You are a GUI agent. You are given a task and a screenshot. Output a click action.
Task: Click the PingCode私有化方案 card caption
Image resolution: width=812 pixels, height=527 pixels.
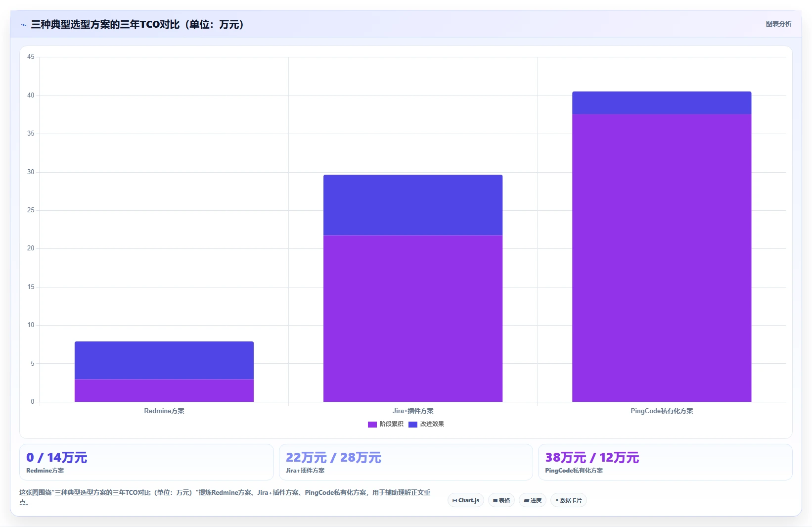click(x=574, y=471)
